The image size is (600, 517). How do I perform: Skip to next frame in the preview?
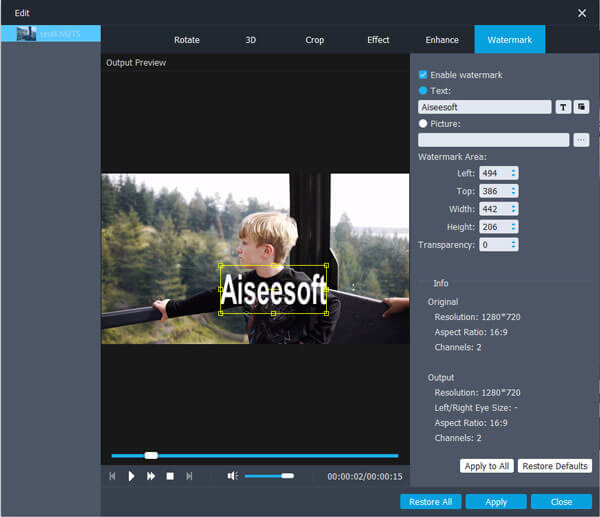pos(189,476)
